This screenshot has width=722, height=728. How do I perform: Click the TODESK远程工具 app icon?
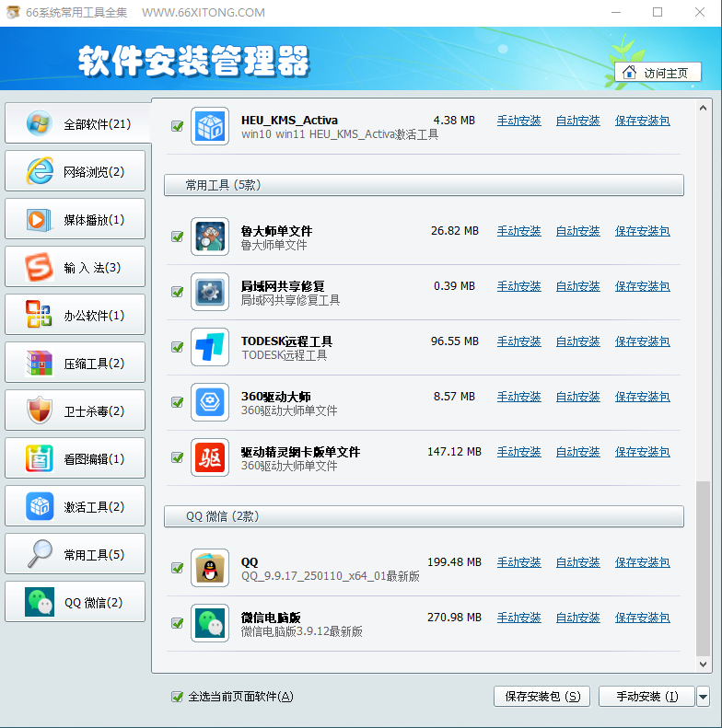[210, 347]
